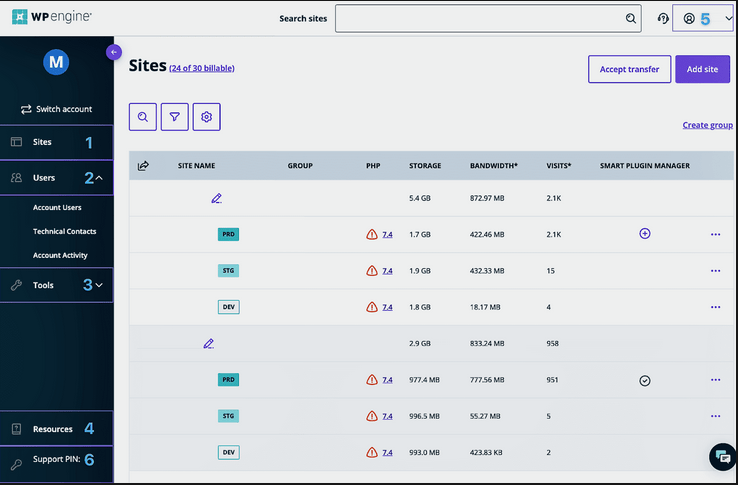The width and height of the screenshot is (738, 485).
Task: Edit the site name with 5.4 GB storage
Action: point(217,198)
